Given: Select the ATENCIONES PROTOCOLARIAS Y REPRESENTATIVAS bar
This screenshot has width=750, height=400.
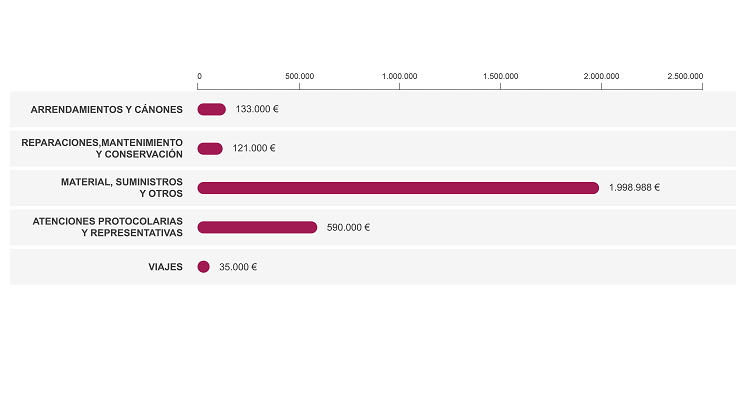Looking at the screenshot, I should [x=257, y=227].
